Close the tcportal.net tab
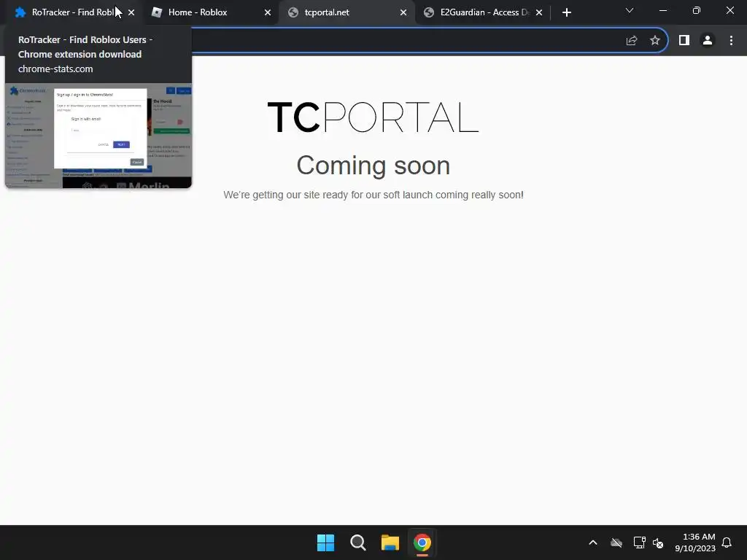Viewport: 747px width, 560px height. tap(403, 12)
